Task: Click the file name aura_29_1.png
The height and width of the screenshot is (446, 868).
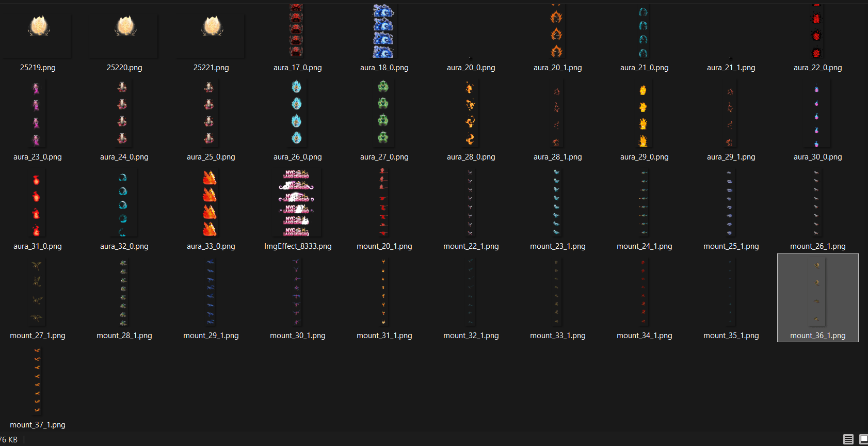Action: click(731, 157)
